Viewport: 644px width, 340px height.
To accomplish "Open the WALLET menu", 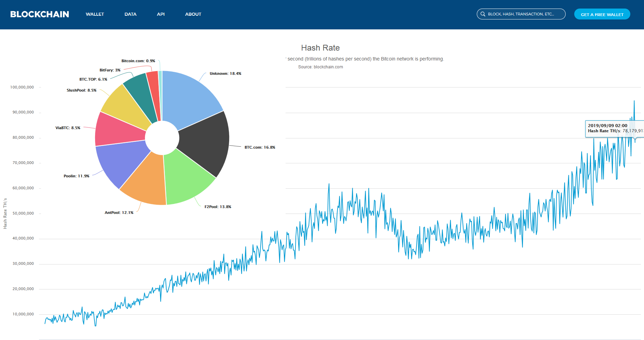I will [x=95, y=14].
